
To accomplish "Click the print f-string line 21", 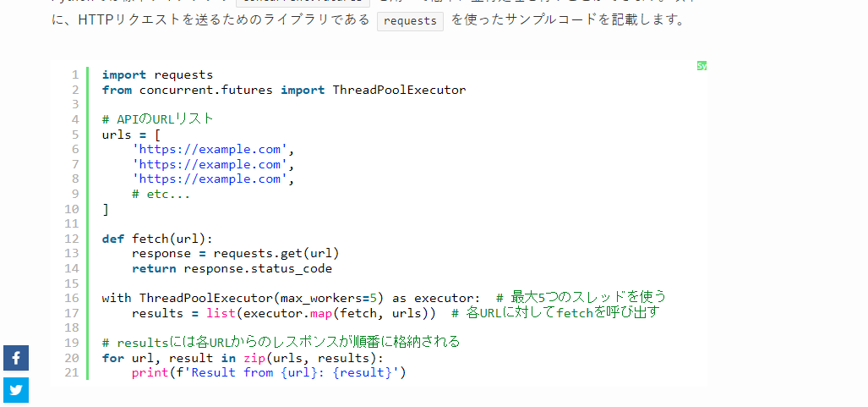I will (269, 372).
